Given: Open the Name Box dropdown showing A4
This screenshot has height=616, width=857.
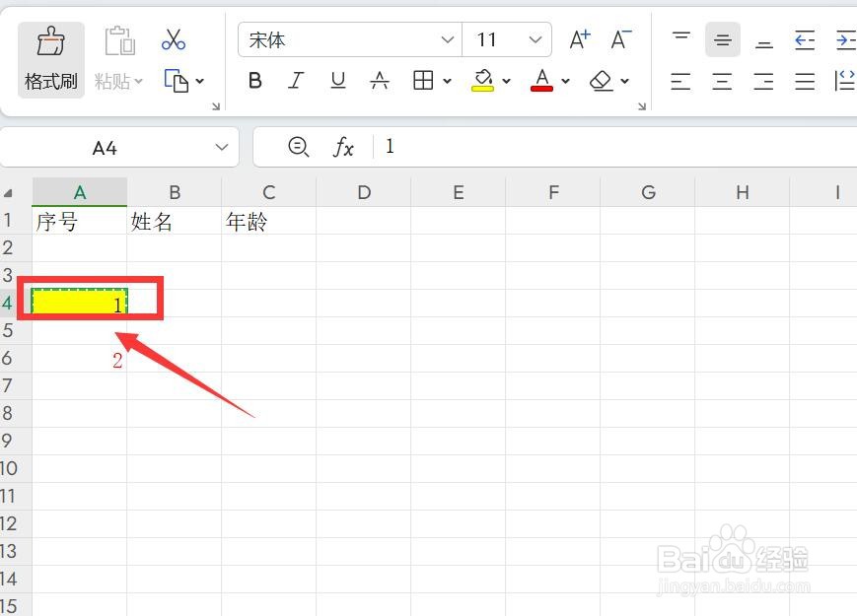Looking at the screenshot, I should (x=220, y=146).
